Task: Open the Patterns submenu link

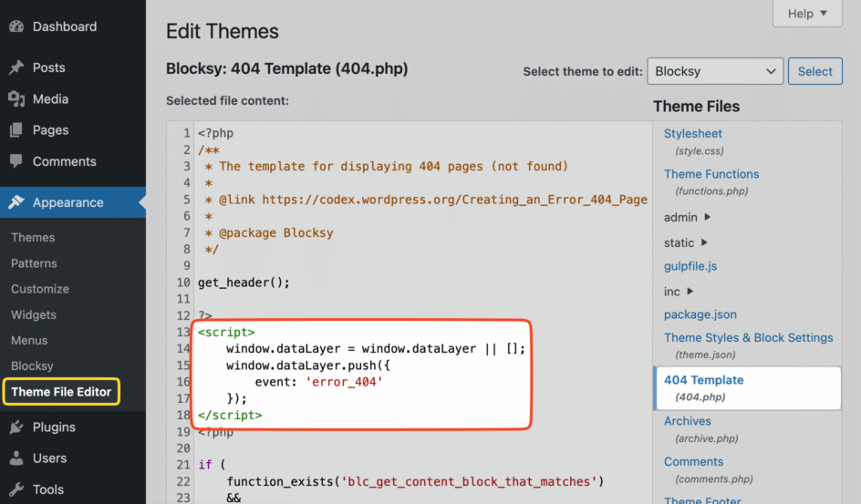Action: [x=34, y=263]
